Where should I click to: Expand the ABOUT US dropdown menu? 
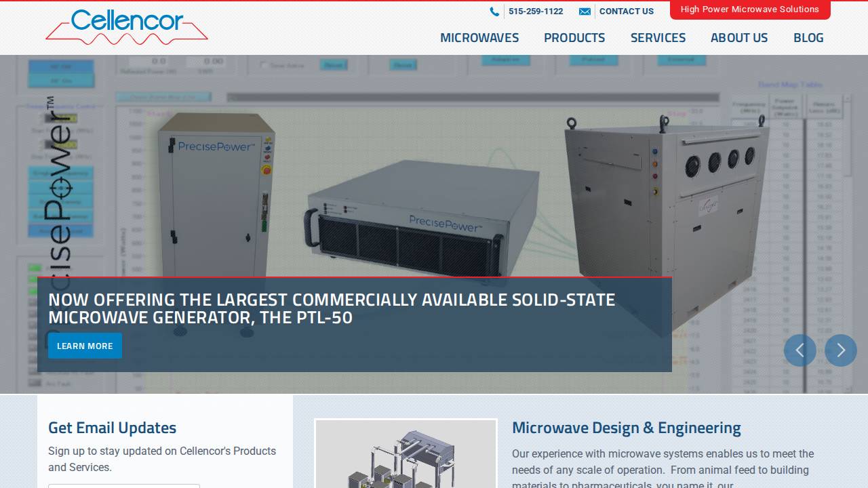tap(739, 38)
